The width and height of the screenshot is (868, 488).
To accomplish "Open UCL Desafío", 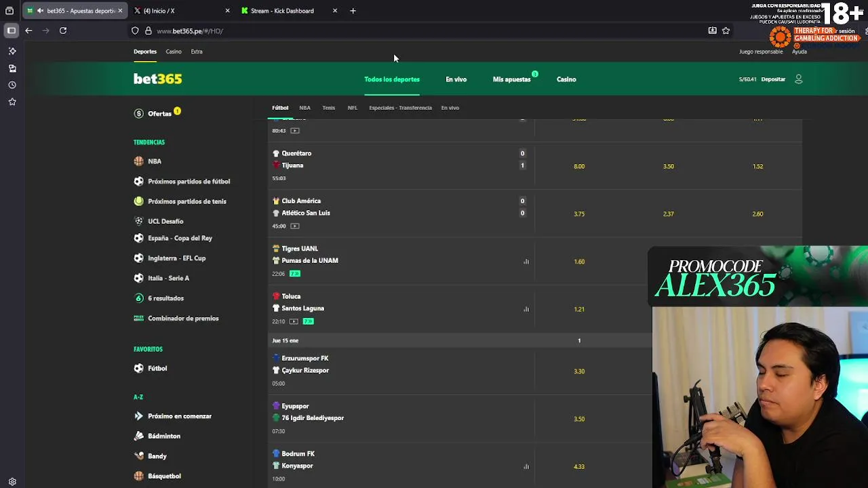I will pyautogui.click(x=165, y=222).
